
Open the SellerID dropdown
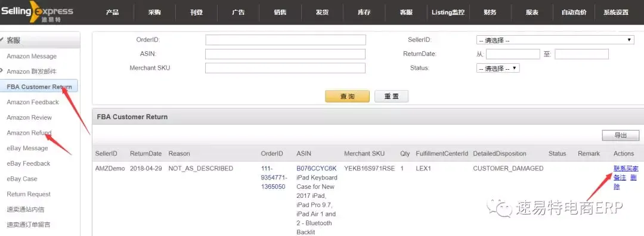tap(555, 40)
